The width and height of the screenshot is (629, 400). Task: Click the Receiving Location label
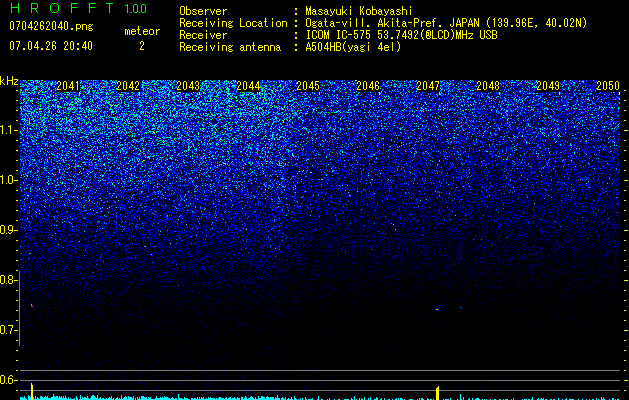[233, 23]
